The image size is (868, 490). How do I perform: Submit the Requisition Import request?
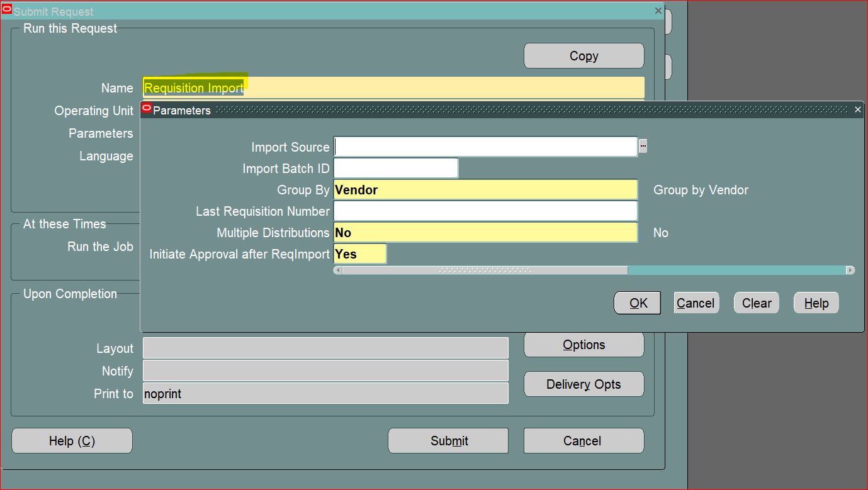click(x=448, y=440)
